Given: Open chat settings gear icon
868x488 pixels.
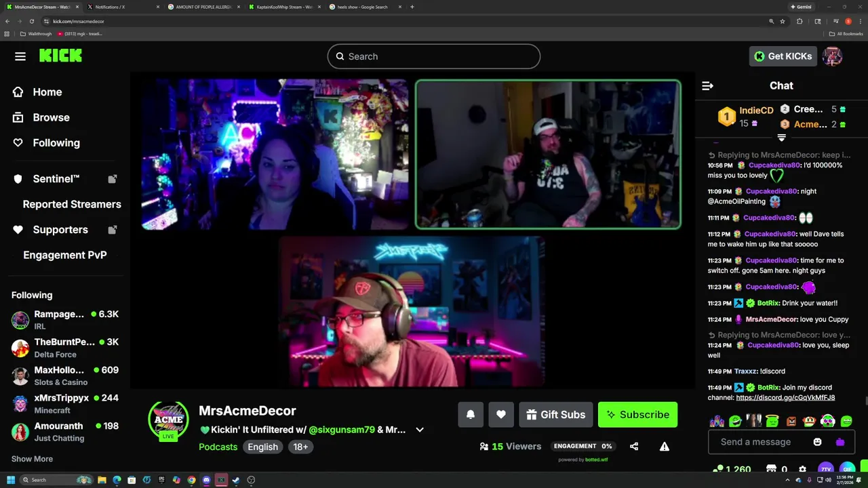Looking at the screenshot, I should pyautogui.click(x=802, y=469).
